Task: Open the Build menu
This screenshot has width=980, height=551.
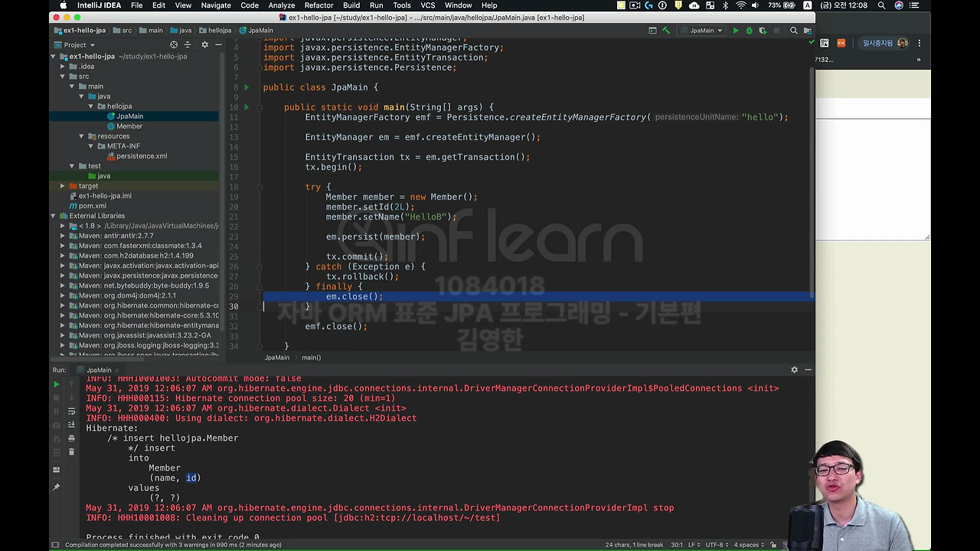Action: pos(351,5)
